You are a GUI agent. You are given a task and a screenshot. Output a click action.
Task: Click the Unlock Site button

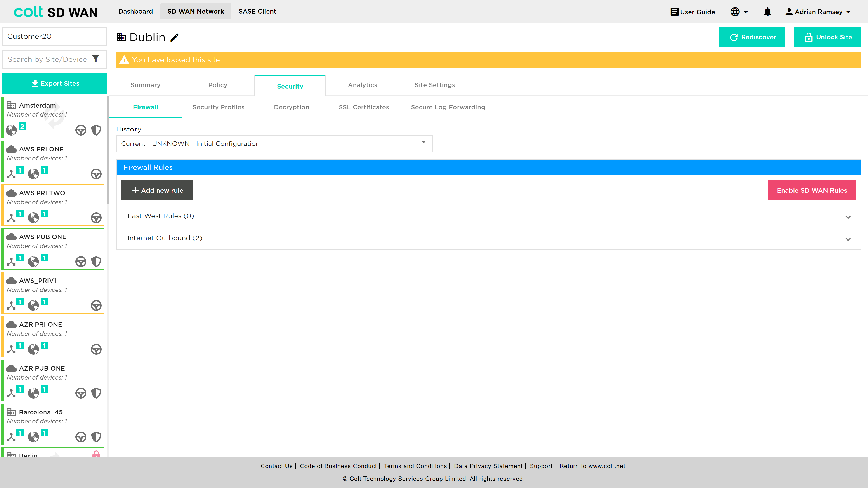pos(828,37)
